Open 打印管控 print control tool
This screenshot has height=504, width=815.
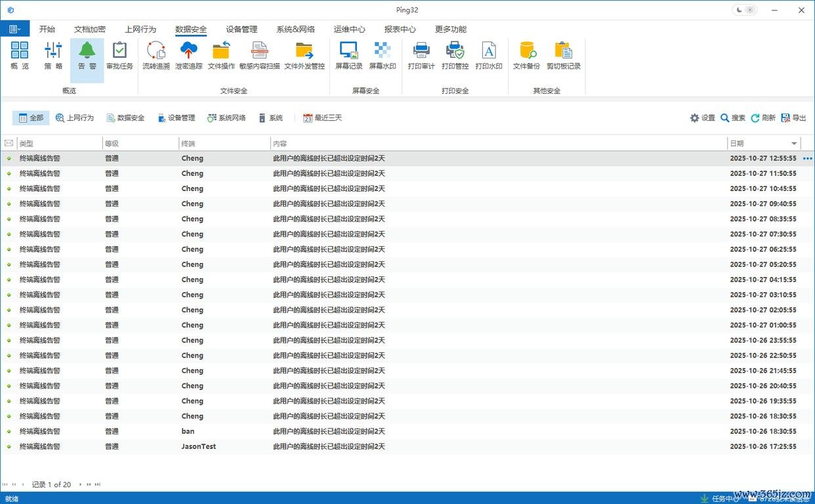[455, 56]
